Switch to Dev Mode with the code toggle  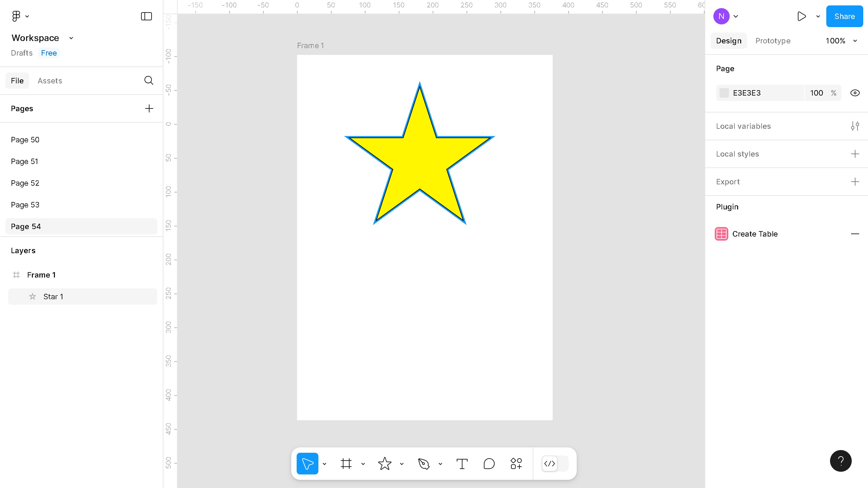coord(550,464)
